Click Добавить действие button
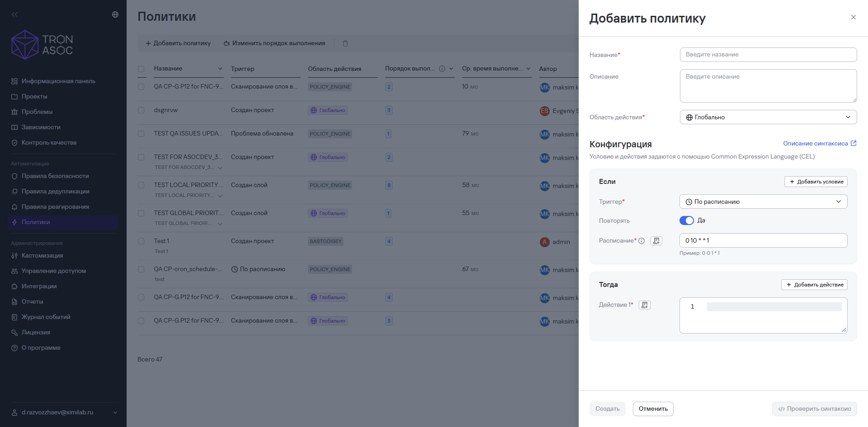Viewport: 868px width, 427px height. click(x=814, y=285)
